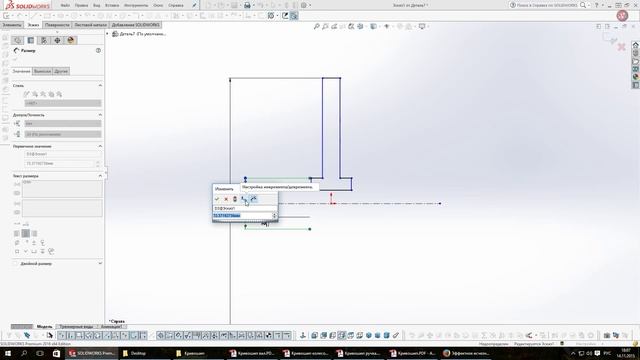Click the dimension text box containing <DIM>
The height and width of the screenshot is (360, 640).
(x=62, y=189)
